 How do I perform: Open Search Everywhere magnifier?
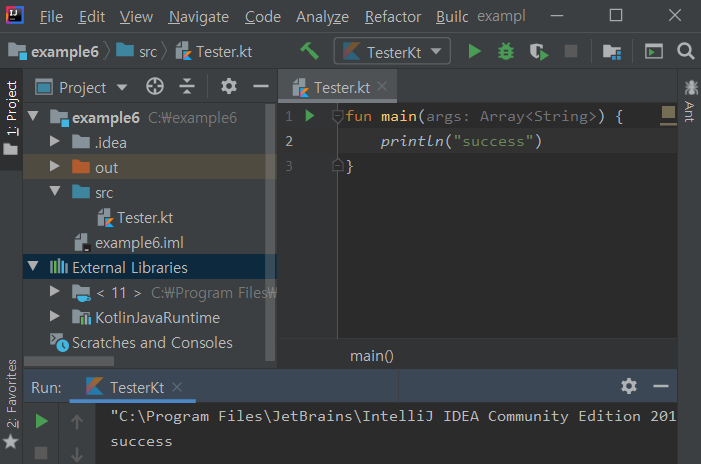pyautogui.click(x=685, y=51)
